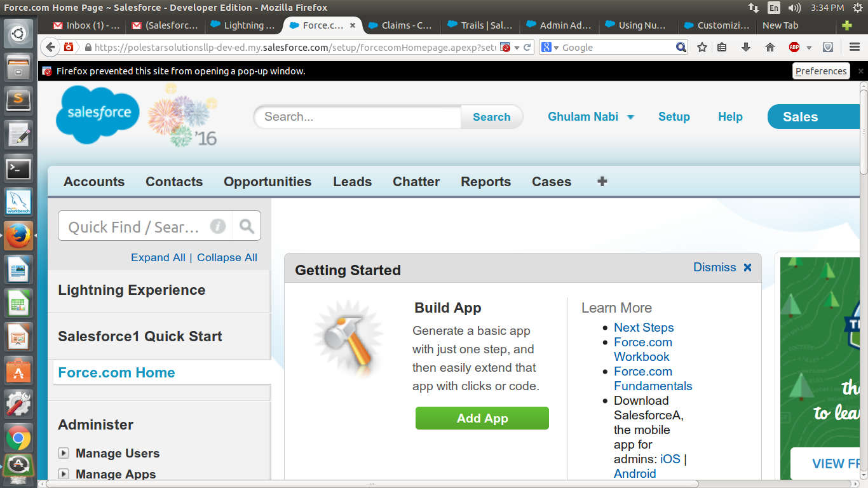Open the text editor in launcher
This screenshot has height=488, width=868.
18,134
